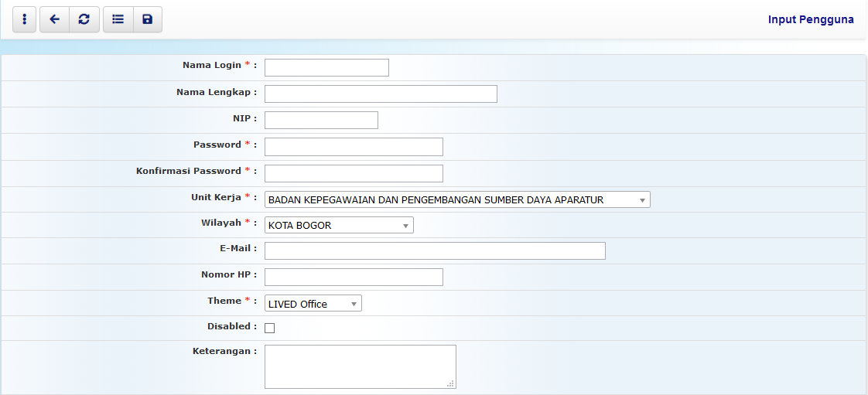Open the Theme dropdown showing LIVED Office

pyautogui.click(x=313, y=304)
